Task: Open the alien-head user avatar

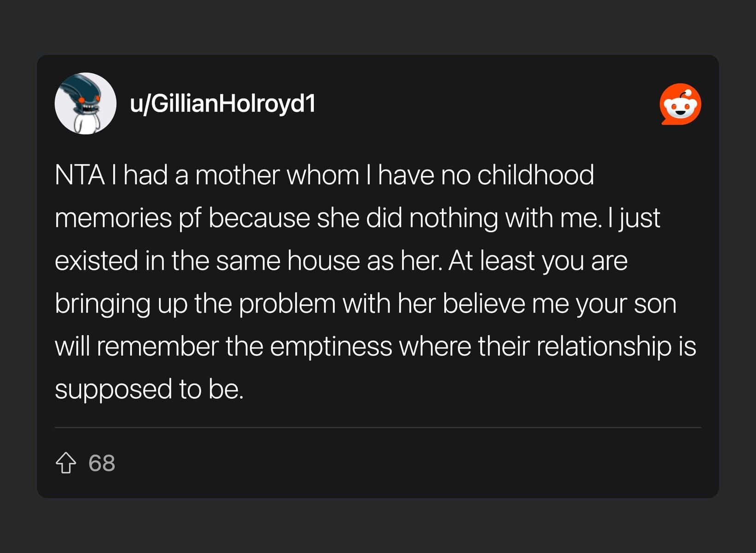Action: [85, 103]
